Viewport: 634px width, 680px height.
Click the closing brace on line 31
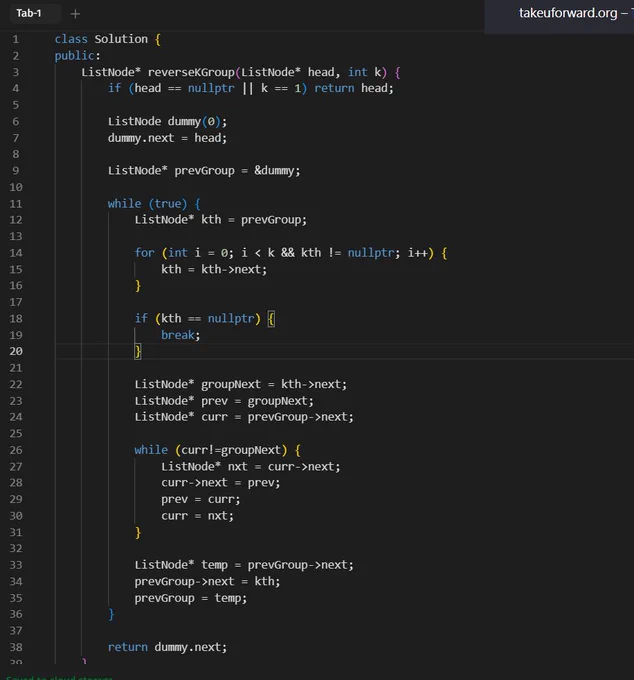[138, 533]
